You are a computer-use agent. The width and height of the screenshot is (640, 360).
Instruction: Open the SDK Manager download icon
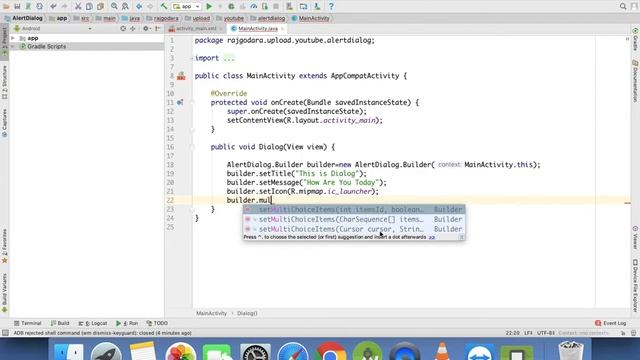317,7
